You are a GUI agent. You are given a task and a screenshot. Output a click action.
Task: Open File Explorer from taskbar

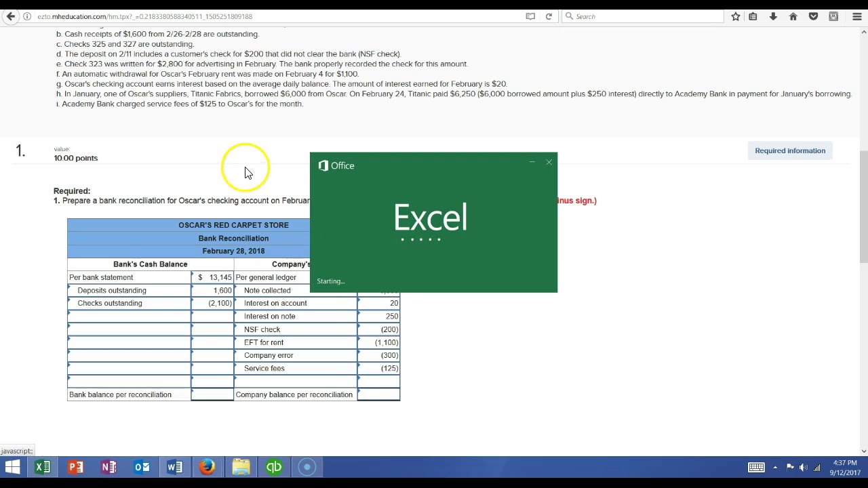[241, 467]
